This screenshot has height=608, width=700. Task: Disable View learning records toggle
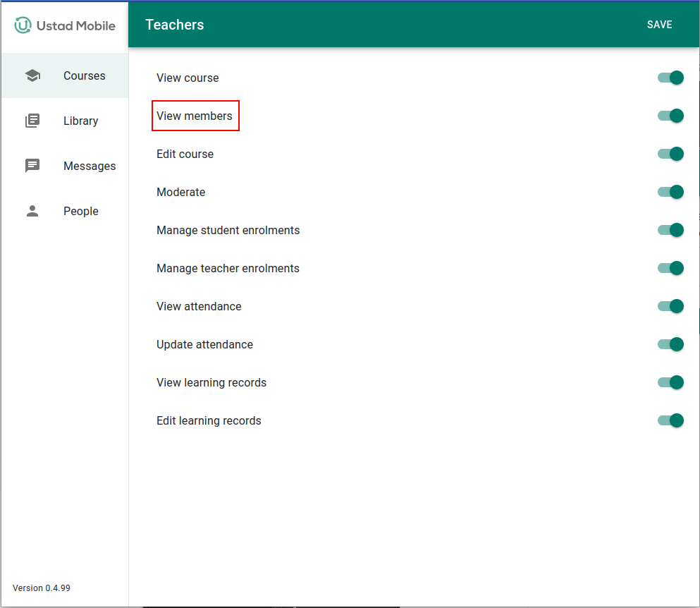click(670, 382)
